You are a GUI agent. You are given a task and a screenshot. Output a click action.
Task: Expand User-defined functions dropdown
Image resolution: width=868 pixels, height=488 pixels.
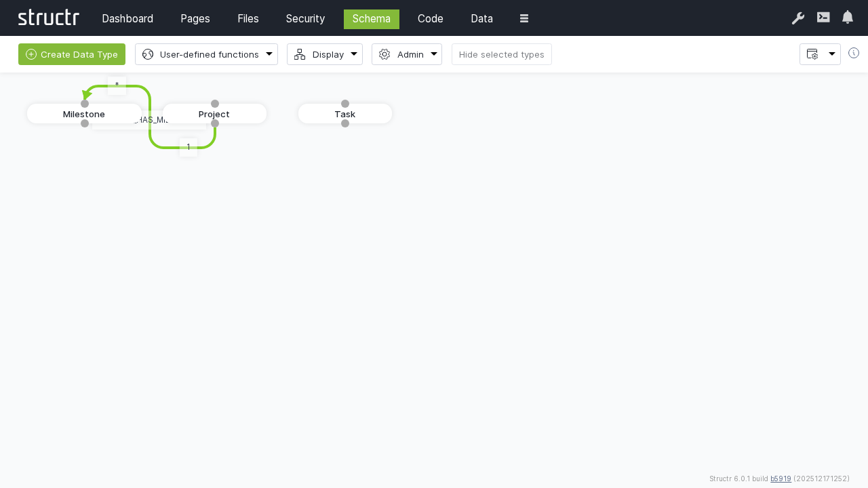[x=206, y=54]
